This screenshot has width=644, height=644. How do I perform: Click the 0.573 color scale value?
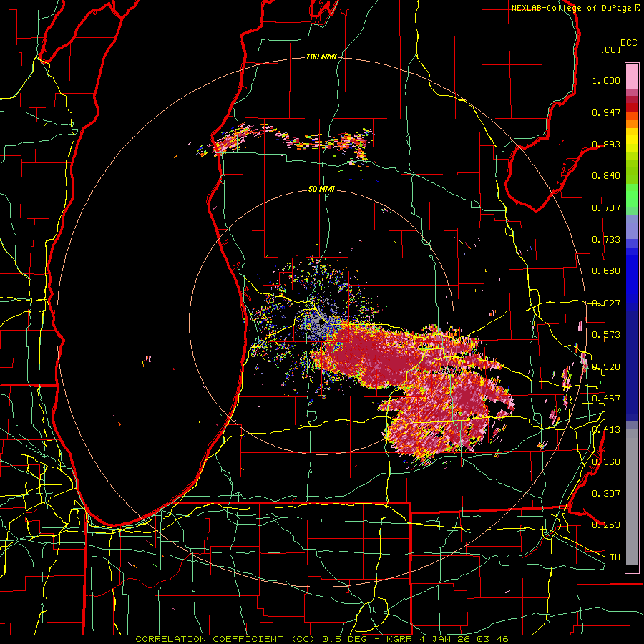coord(606,335)
